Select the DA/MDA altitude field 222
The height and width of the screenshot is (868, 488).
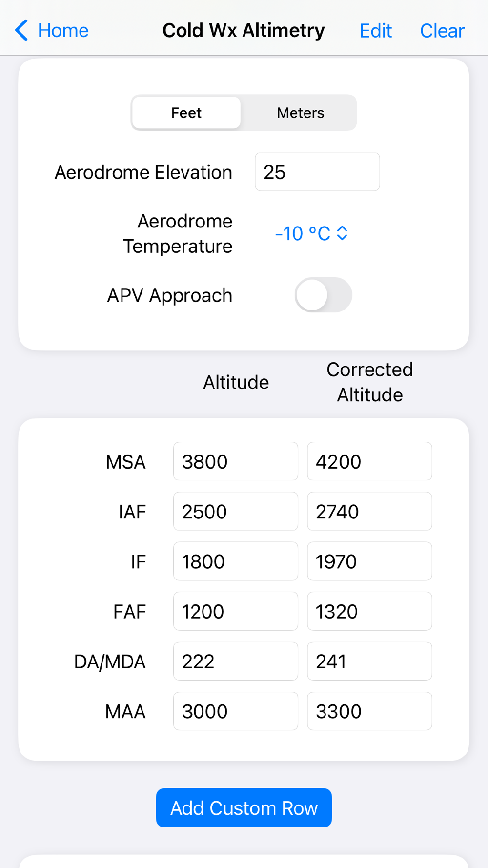click(x=236, y=661)
